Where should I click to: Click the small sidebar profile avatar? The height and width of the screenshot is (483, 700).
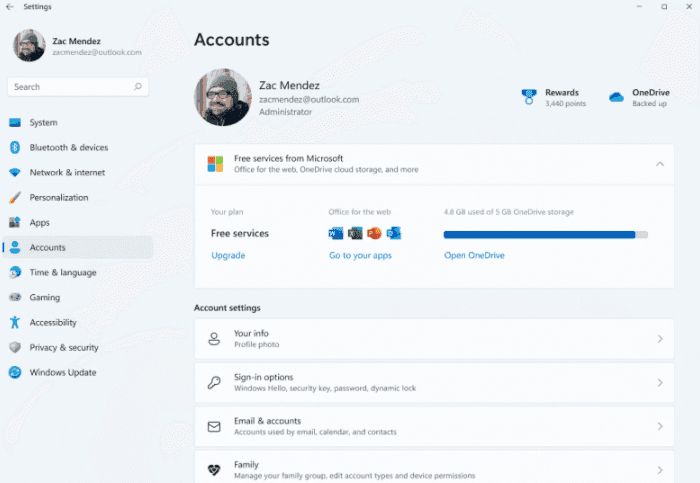pos(29,46)
